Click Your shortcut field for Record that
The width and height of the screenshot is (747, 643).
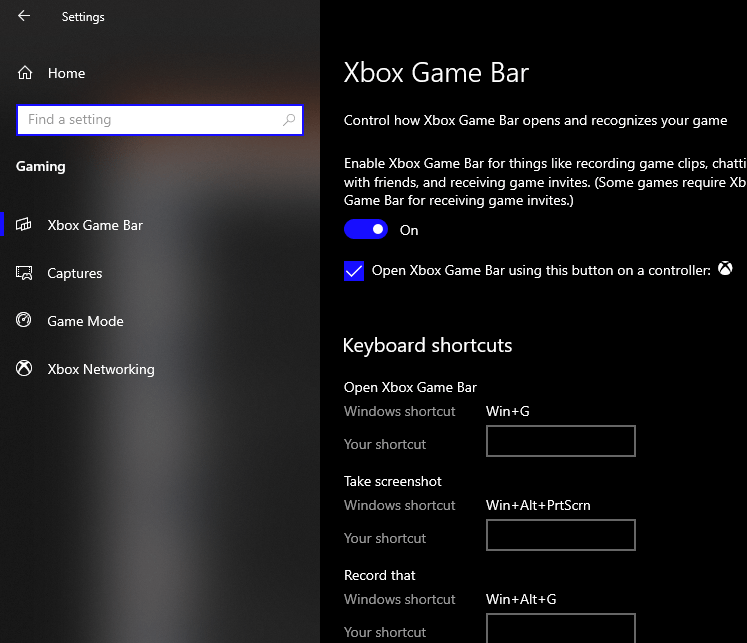[x=561, y=628]
